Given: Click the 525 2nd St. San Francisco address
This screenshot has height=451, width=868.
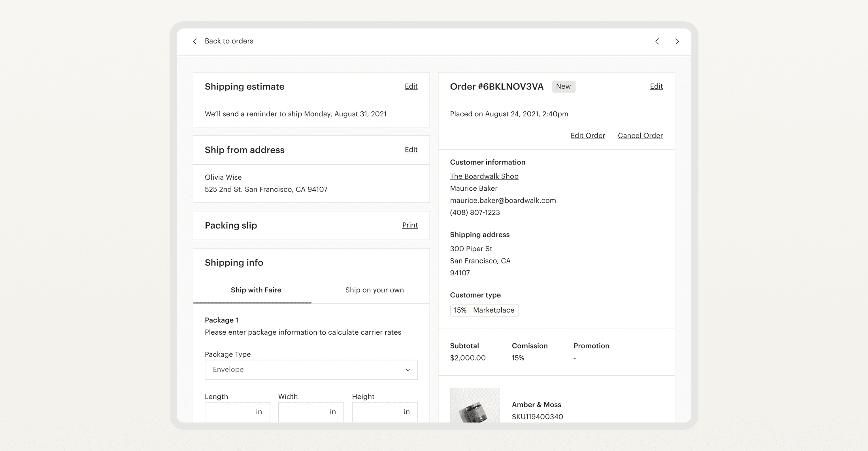Looking at the screenshot, I should tap(266, 189).
